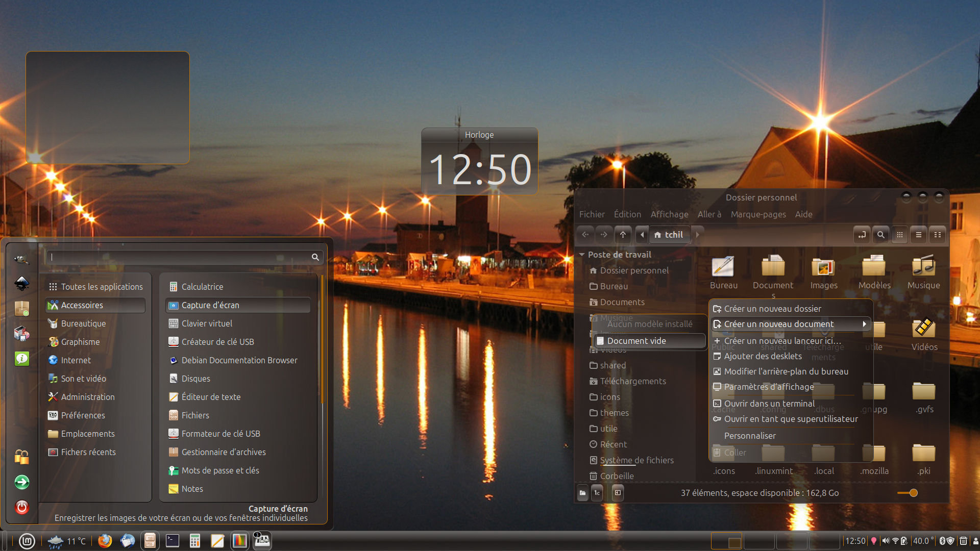The width and height of the screenshot is (980, 551).
Task: Launch Capture d'écran from the menu
Action: coord(238,305)
